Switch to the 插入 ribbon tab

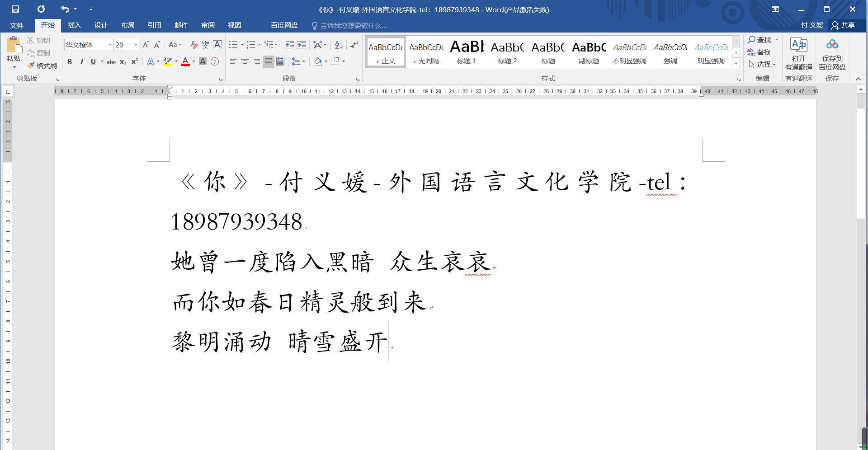74,25
